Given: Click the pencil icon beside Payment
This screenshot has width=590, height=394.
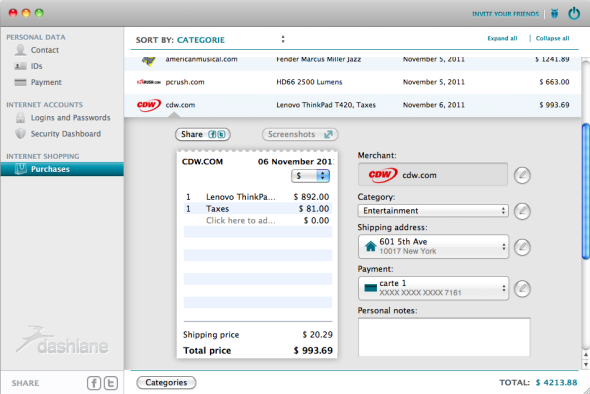Looking at the screenshot, I should (x=522, y=289).
